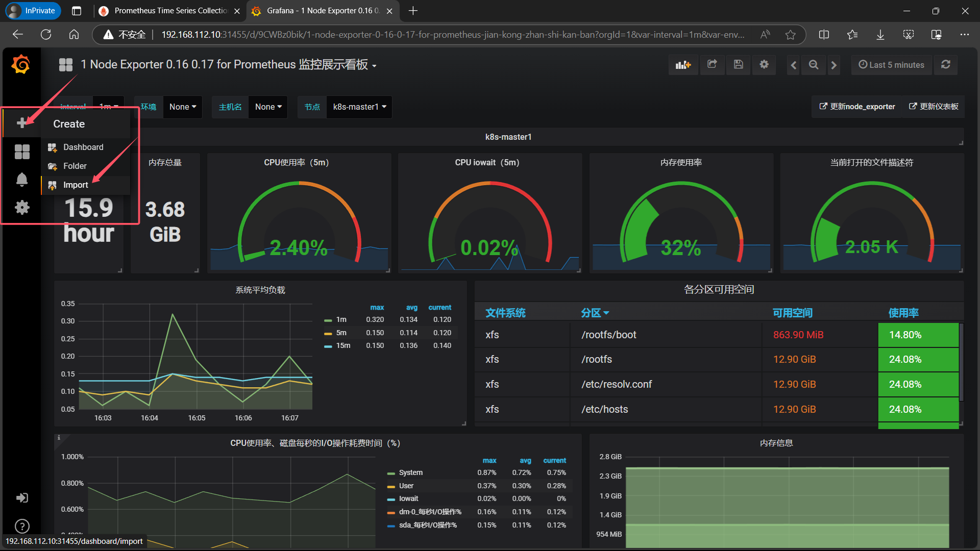Click the Share dashboard icon
Image resolution: width=980 pixels, height=551 pixels.
[x=712, y=65]
